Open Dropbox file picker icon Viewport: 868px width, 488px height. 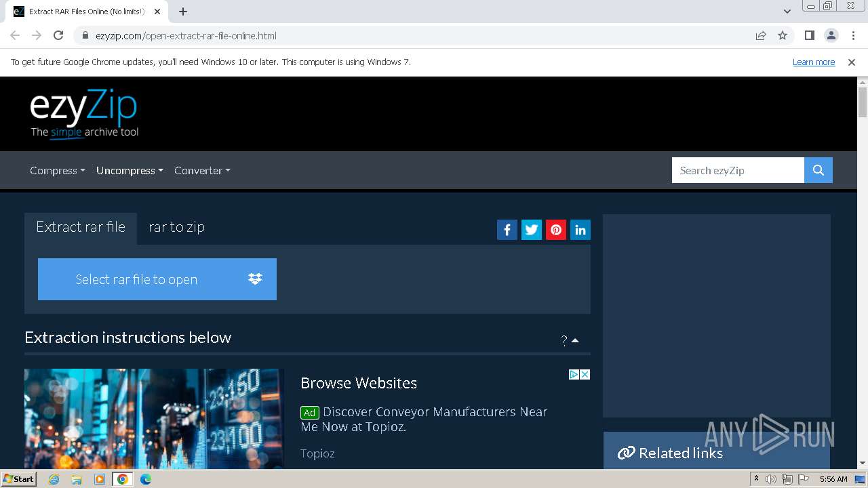coord(255,279)
